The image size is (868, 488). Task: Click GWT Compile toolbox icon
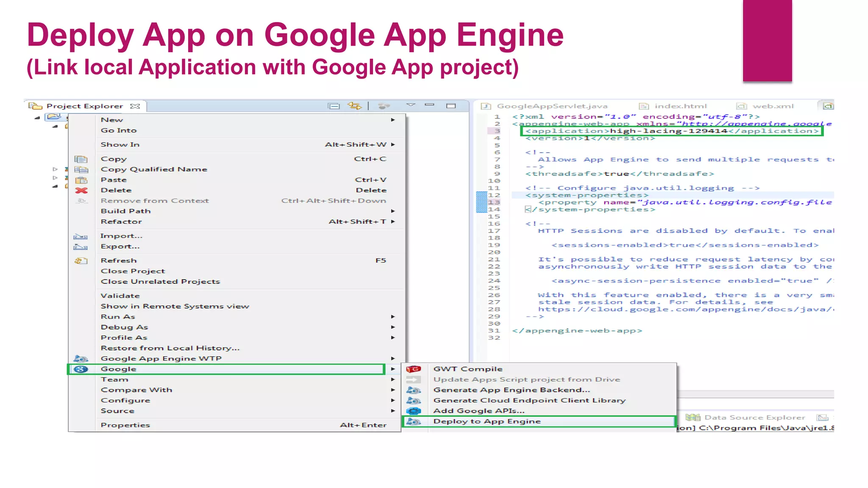414,369
